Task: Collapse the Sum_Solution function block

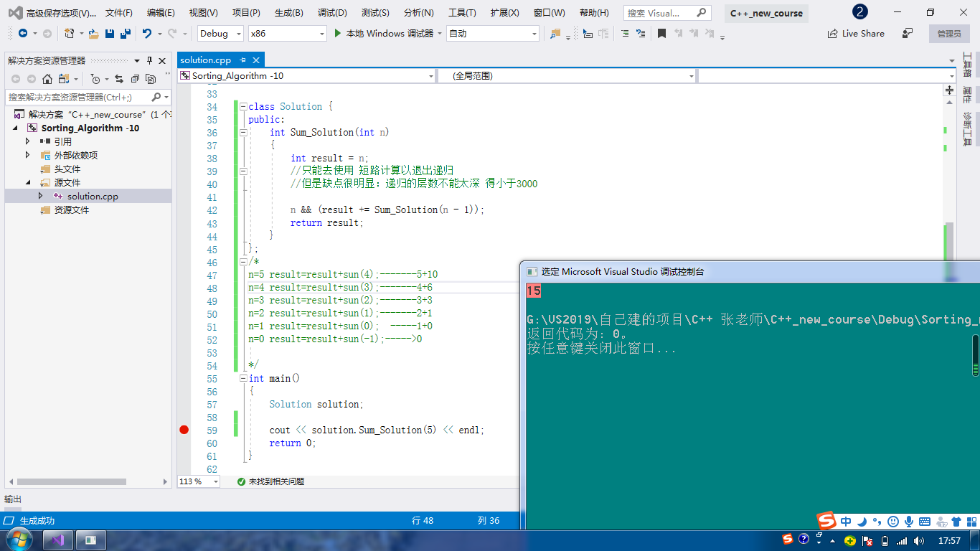Action: [x=243, y=132]
